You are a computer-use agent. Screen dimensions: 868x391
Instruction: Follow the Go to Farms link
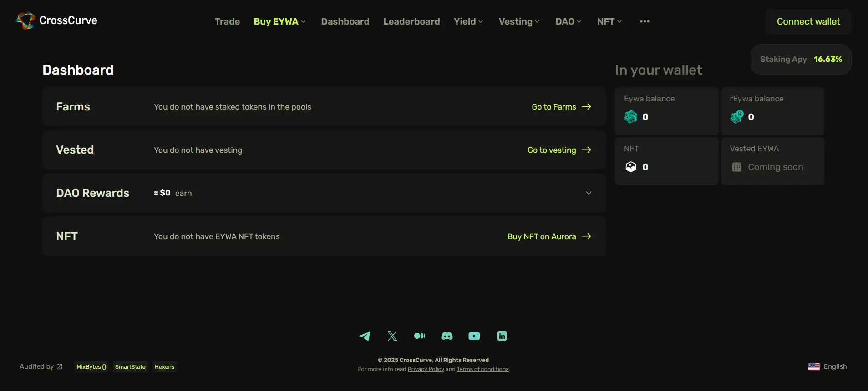[x=561, y=107]
